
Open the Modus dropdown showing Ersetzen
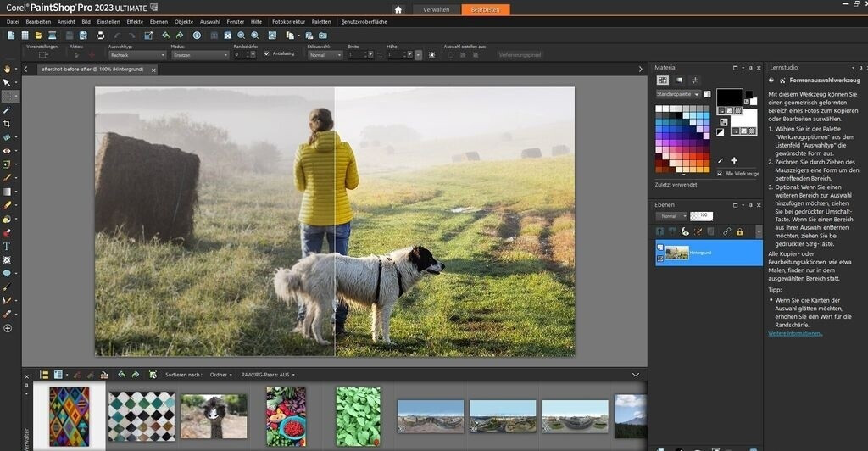199,55
